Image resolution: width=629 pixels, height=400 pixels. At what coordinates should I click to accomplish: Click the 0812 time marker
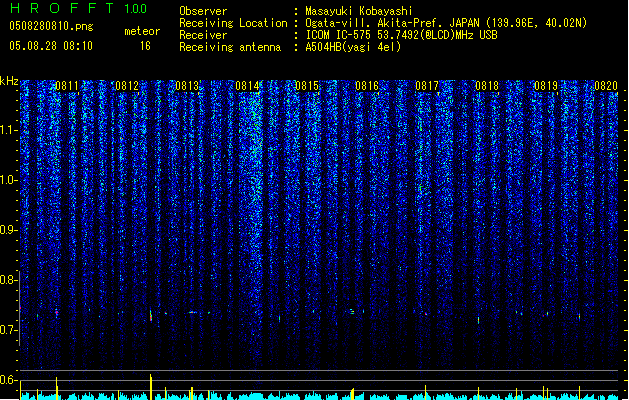pyautogui.click(x=127, y=86)
